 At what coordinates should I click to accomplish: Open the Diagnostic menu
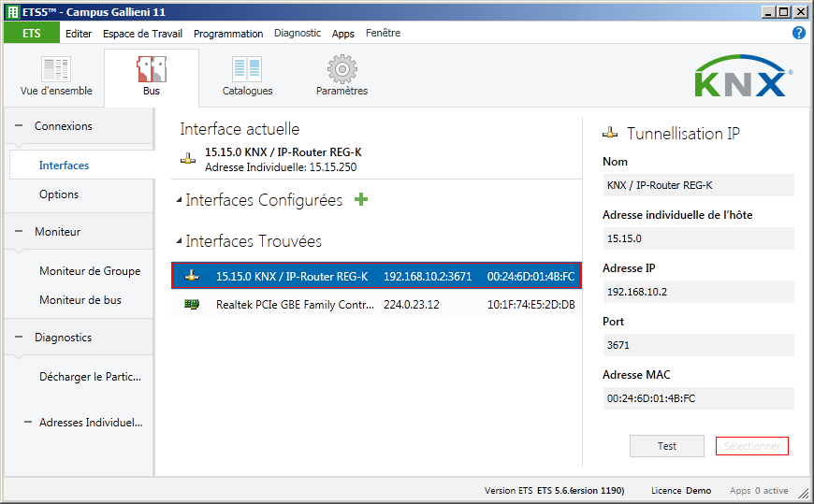[x=298, y=34]
